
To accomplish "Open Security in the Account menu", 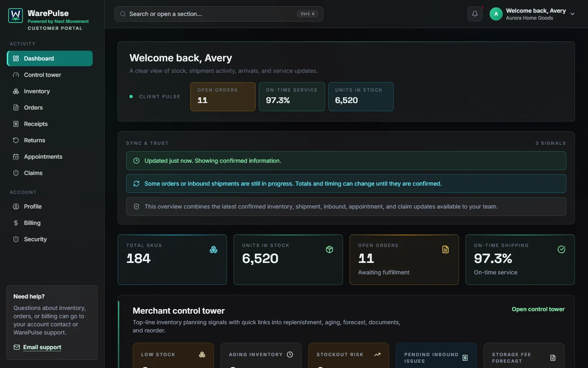I will point(50,239).
